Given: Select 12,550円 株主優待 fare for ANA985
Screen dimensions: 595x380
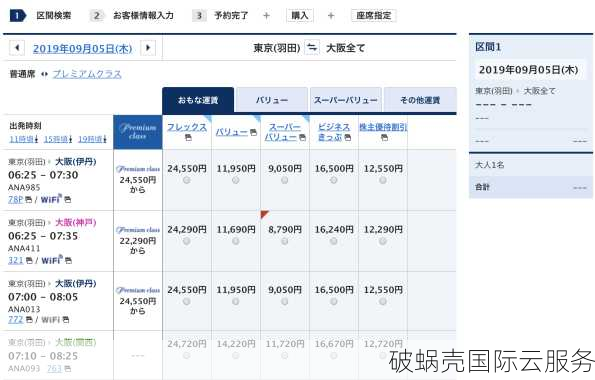Looking at the screenshot, I should click(383, 180).
